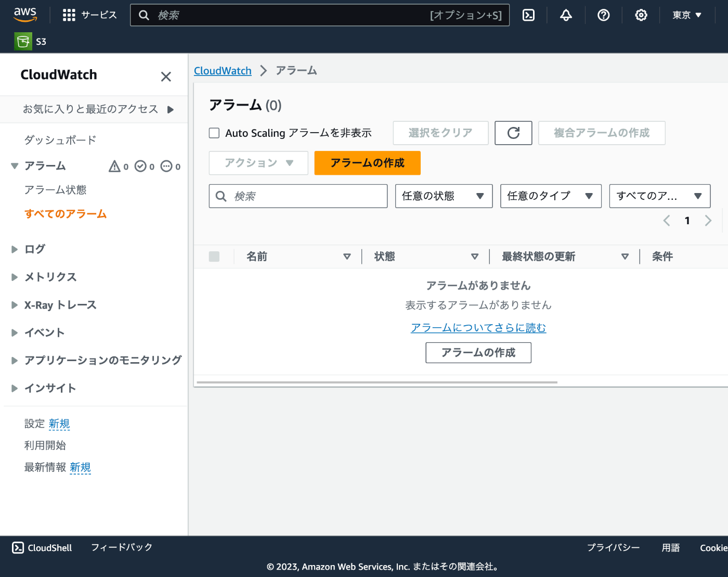Expand the インサイト navigation section

coord(15,388)
